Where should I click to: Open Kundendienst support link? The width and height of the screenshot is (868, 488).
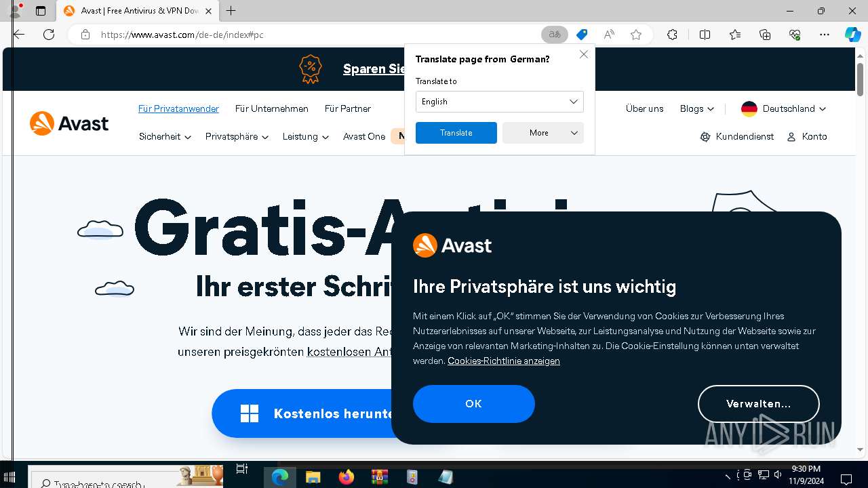(x=737, y=136)
